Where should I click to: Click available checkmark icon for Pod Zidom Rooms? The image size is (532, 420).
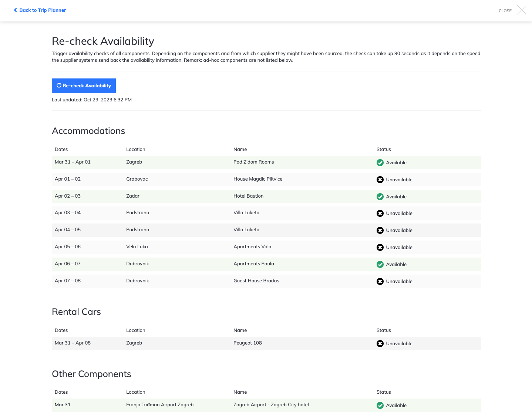pyautogui.click(x=380, y=162)
